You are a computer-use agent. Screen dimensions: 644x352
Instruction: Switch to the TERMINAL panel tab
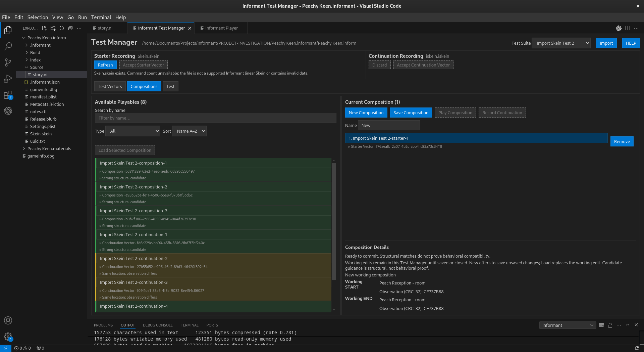[190, 325]
